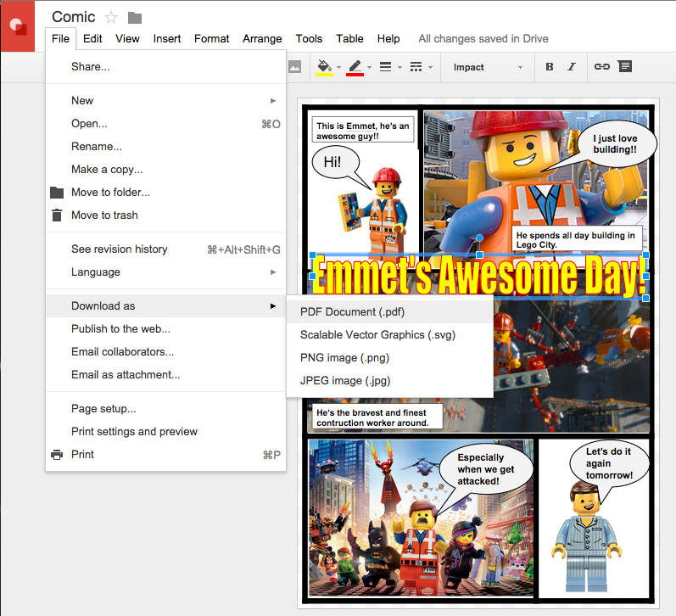The image size is (676, 616).
Task: Open the Insert menu
Action: pos(167,39)
